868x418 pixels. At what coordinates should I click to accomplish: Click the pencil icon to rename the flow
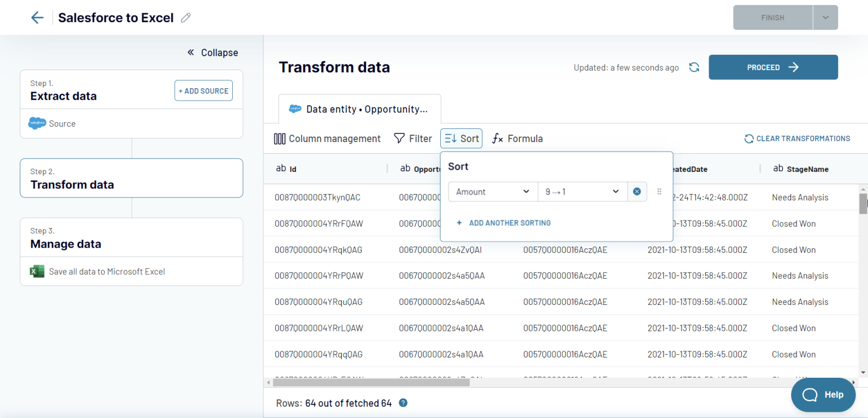[x=185, y=18]
